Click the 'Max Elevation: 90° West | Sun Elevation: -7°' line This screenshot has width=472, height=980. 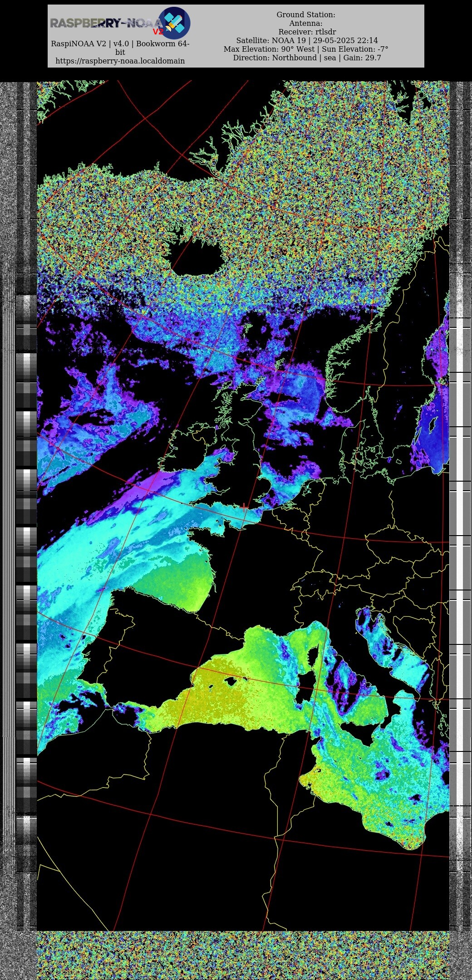(306, 49)
